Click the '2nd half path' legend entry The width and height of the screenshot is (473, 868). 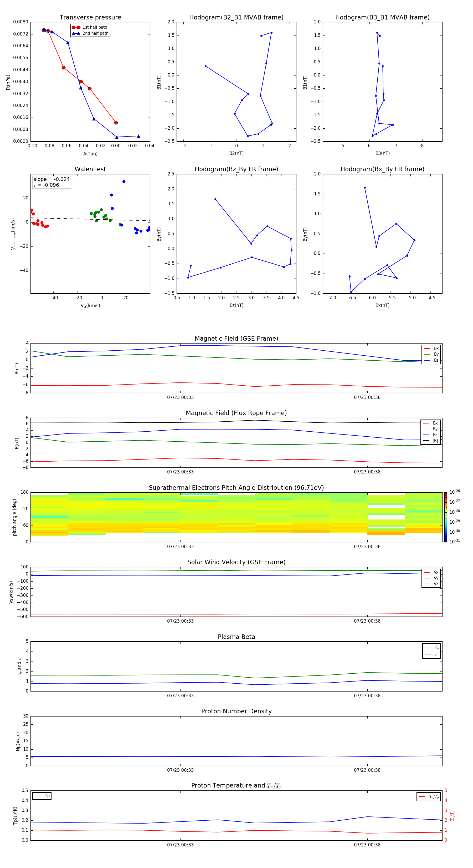tap(90, 33)
